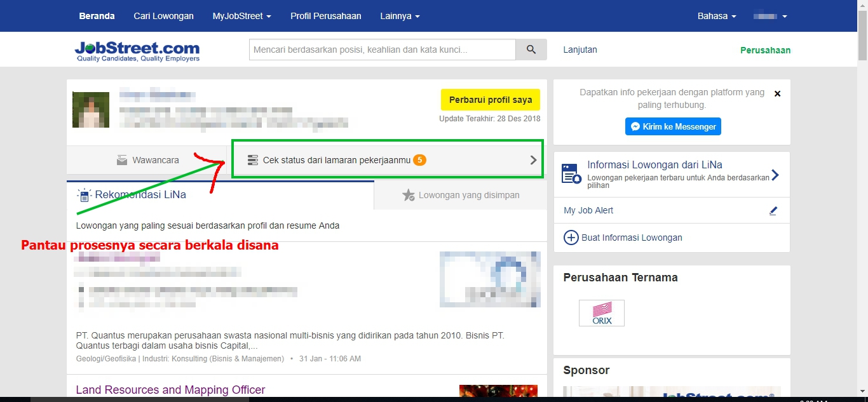Viewport: 868px width, 402px height.
Task: Open the MyJobStreet dropdown menu
Action: click(x=241, y=16)
